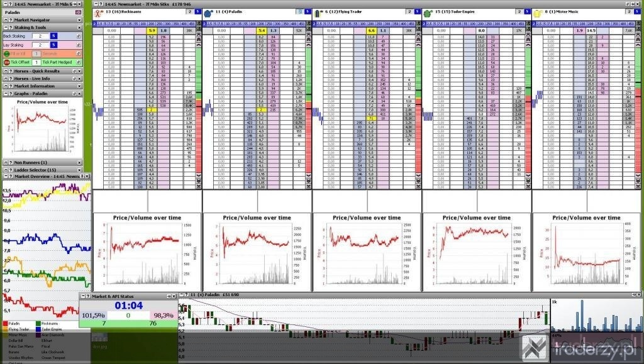Click the blue S icon beside Lay Staking

pyautogui.click(x=54, y=45)
